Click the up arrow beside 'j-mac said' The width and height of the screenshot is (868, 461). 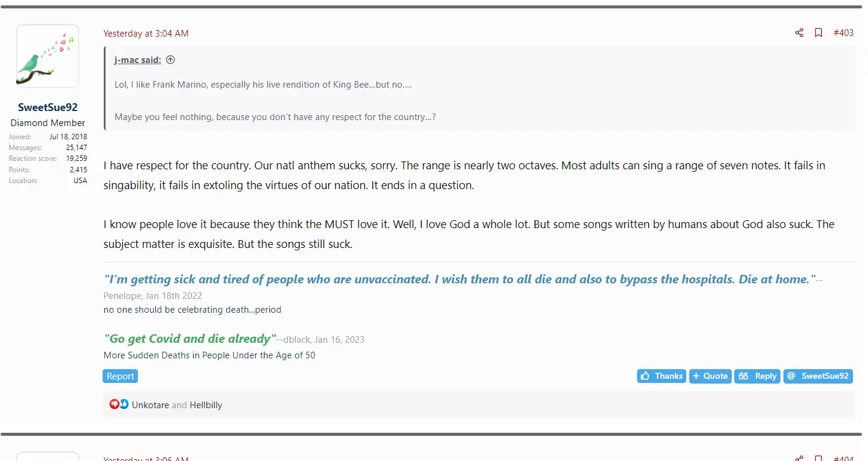click(x=170, y=60)
